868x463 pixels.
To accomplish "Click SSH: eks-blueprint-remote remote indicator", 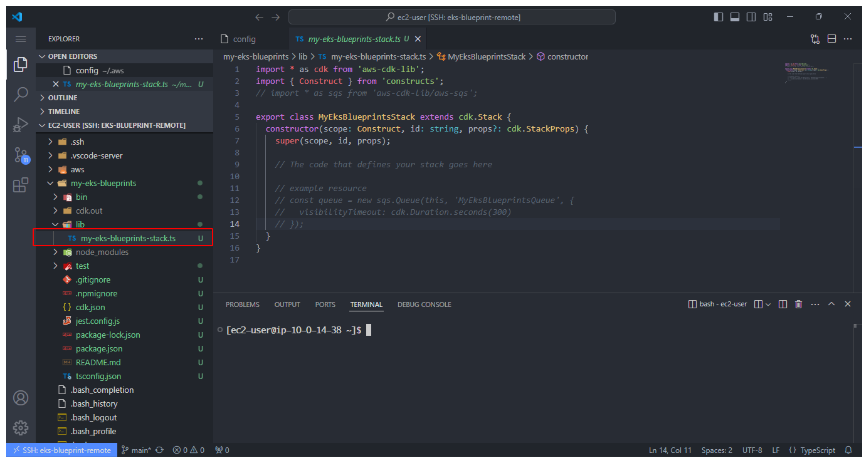I will pyautogui.click(x=62, y=450).
